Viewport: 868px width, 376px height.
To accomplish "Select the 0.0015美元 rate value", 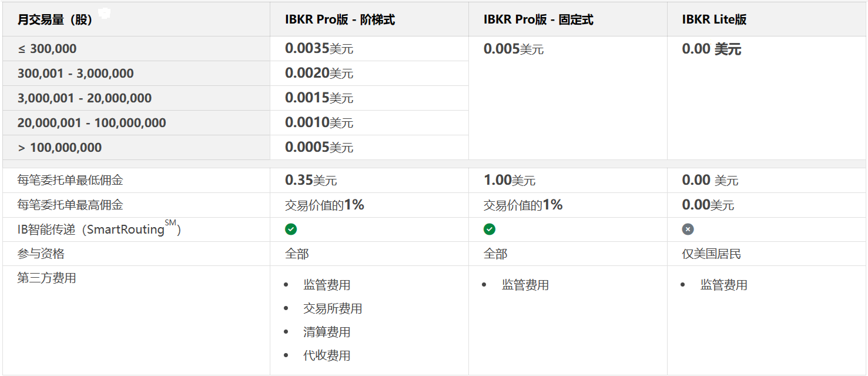I will point(319,98).
